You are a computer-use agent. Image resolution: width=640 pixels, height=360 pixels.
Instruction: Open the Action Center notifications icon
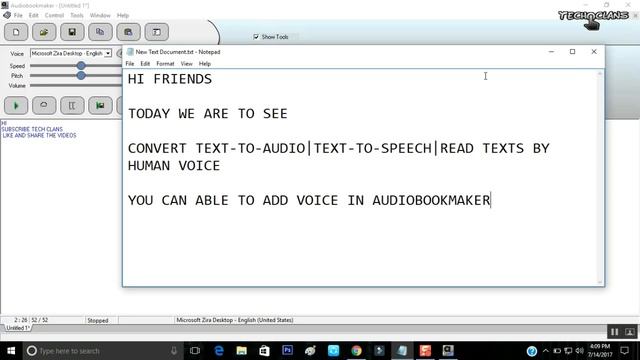pyautogui.click(x=624, y=351)
